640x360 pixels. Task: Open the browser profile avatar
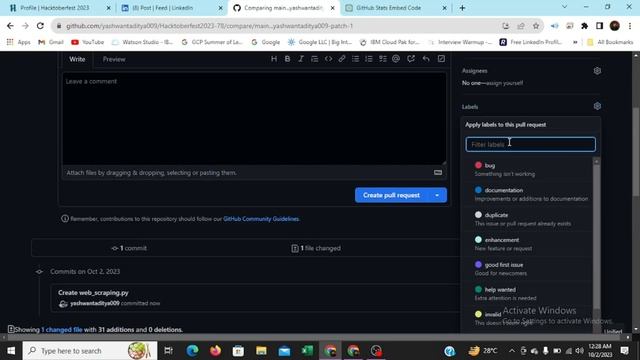[615, 26]
